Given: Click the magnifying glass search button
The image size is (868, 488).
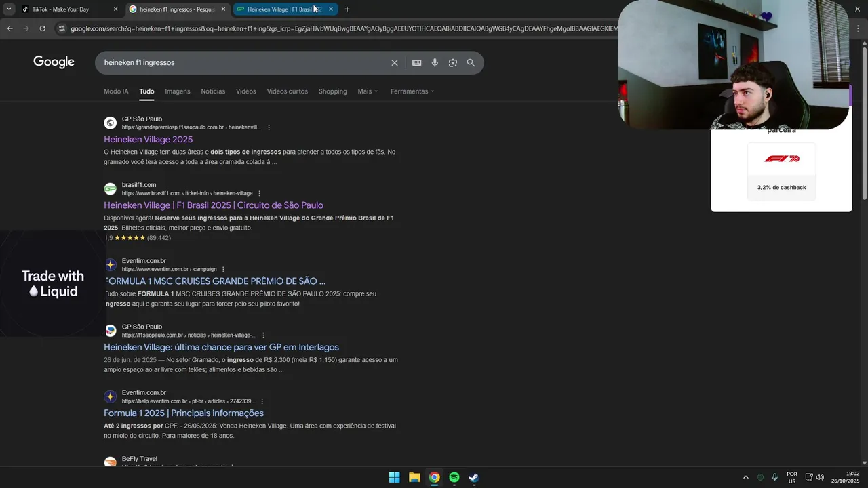Looking at the screenshot, I should (x=471, y=63).
